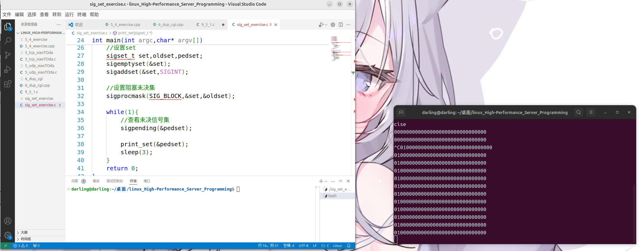Close the sig_set_exercise.c tab

(276, 25)
